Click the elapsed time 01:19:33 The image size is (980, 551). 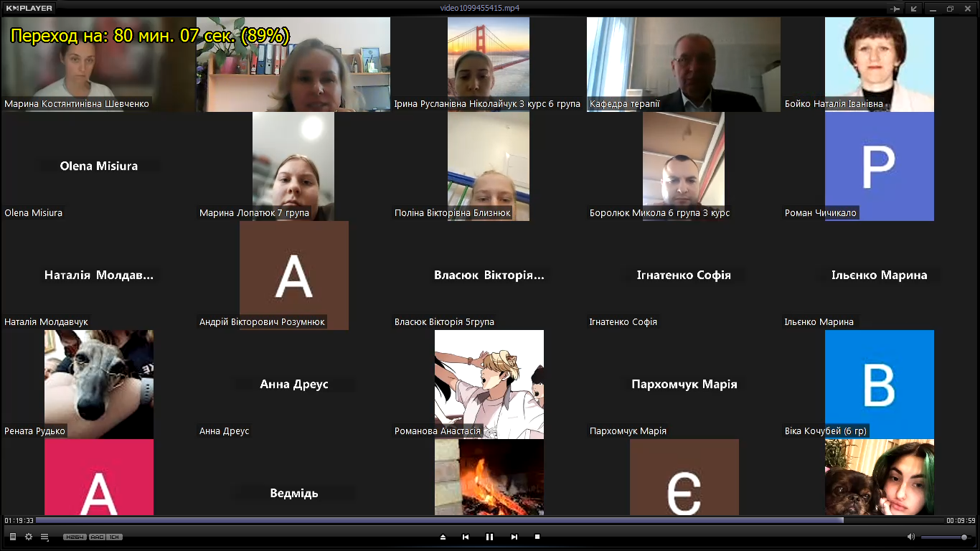(x=19, y=520)
